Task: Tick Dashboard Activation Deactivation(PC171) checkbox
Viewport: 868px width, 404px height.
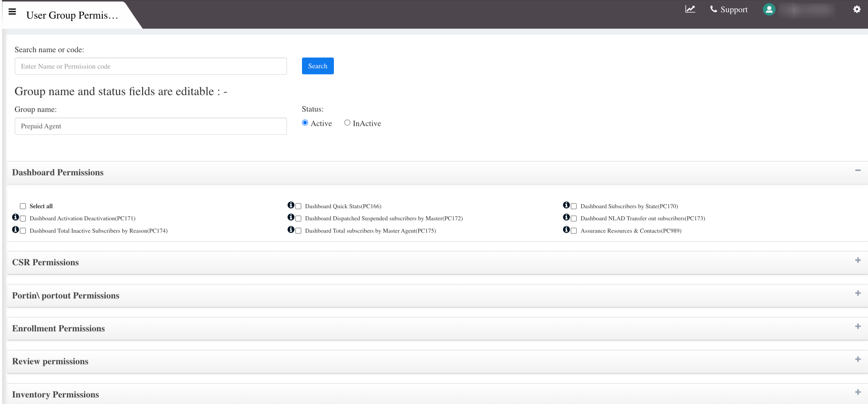Action: click(23, 218)
